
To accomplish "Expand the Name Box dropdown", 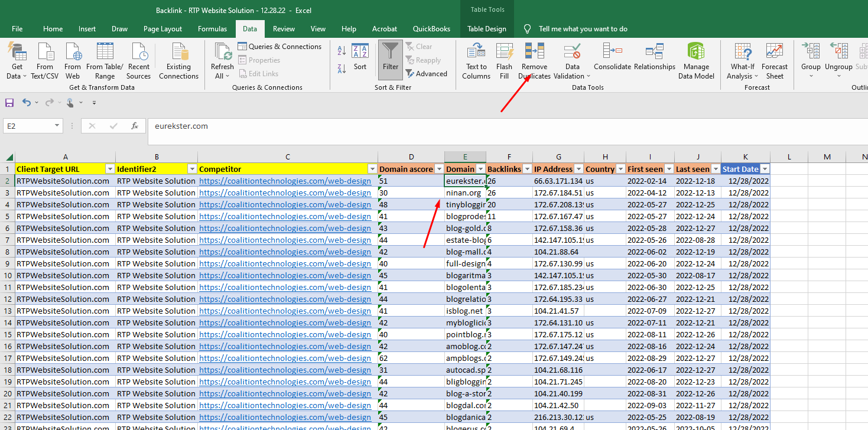I will coord(57,126).
